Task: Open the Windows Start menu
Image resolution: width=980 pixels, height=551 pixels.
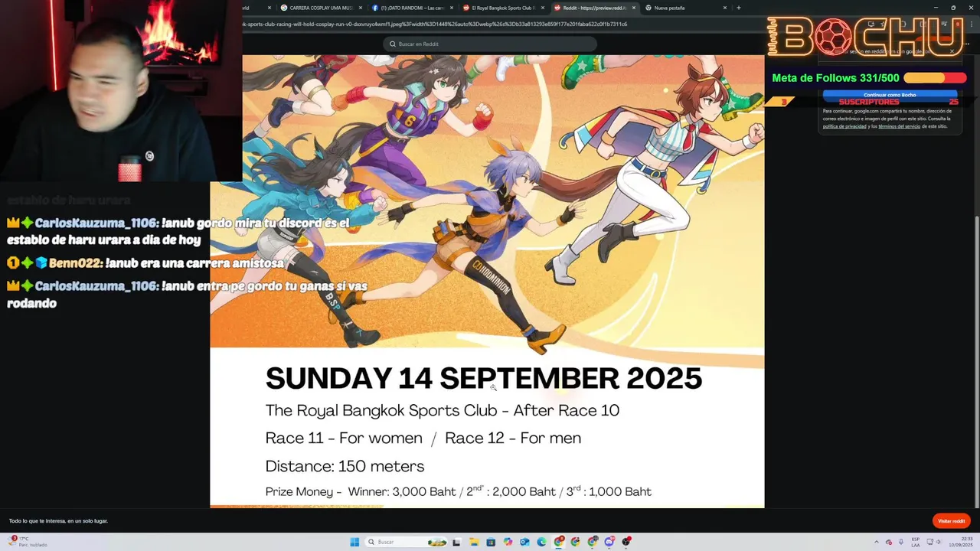Action: point(354,542)
